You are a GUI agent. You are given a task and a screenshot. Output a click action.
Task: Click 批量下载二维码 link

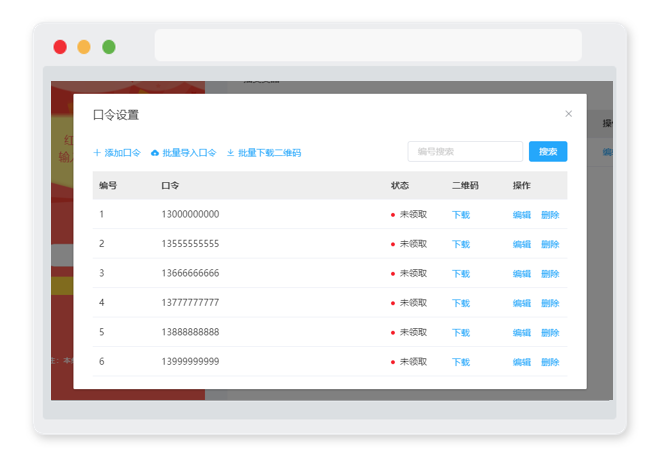(264, 152)
